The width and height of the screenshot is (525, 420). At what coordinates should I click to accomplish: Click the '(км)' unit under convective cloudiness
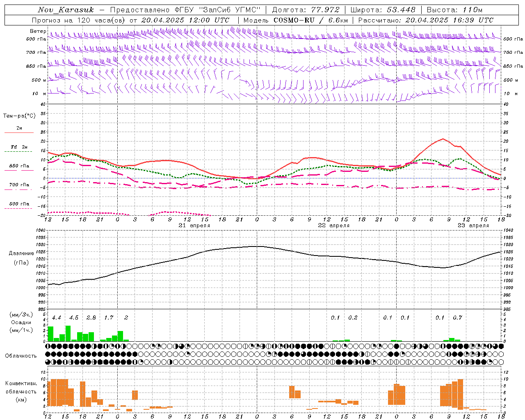point(21,399)
